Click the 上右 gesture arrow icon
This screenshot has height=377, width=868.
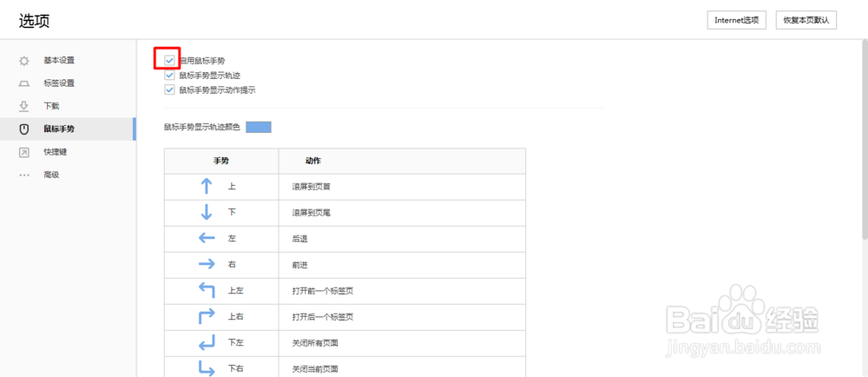pos(207,317)
